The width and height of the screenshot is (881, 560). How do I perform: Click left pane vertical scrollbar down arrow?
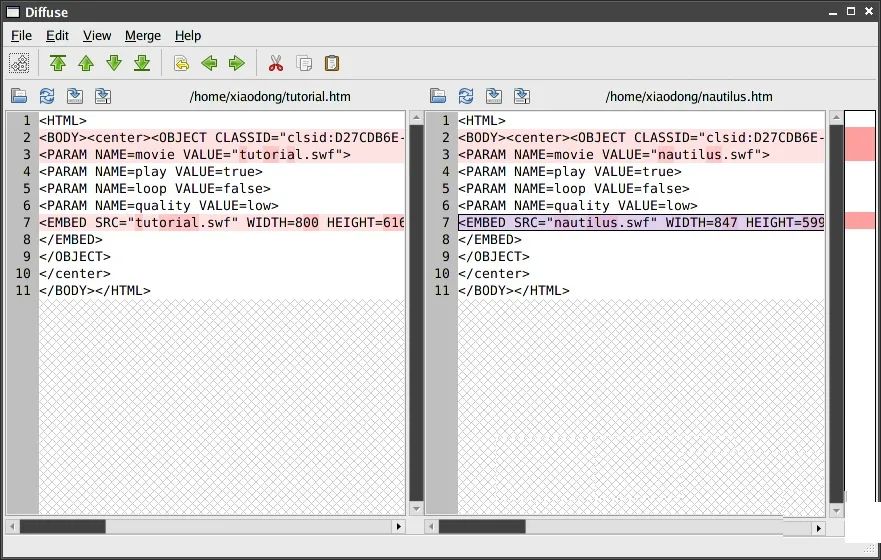(x=416, y=509)
